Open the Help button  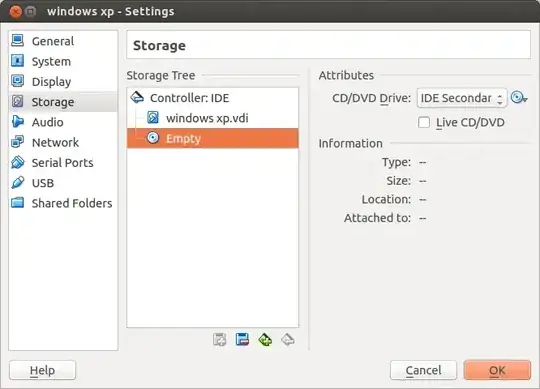42,370
